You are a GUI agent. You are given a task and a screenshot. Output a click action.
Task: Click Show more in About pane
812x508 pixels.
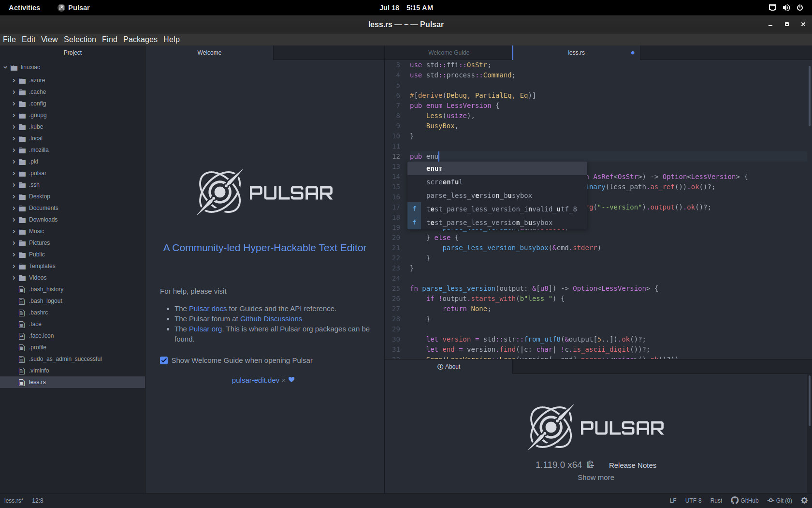(596, 478)
